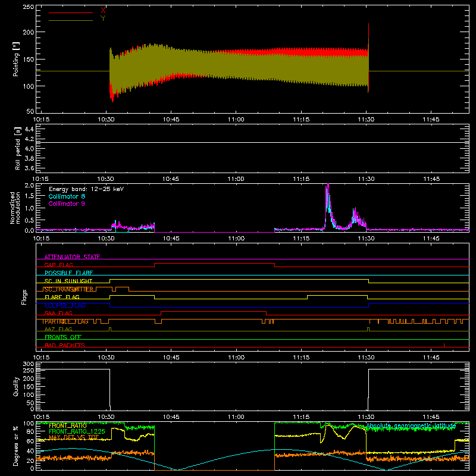Click the 200 tick label on Pointing axis
Viewport: 476px width, 476px height.
[x=29, y=32]
